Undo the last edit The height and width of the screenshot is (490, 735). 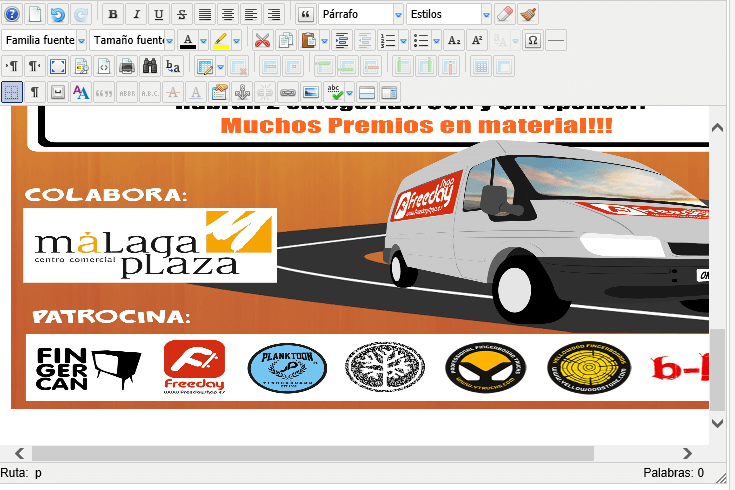(x=58, y=14)
